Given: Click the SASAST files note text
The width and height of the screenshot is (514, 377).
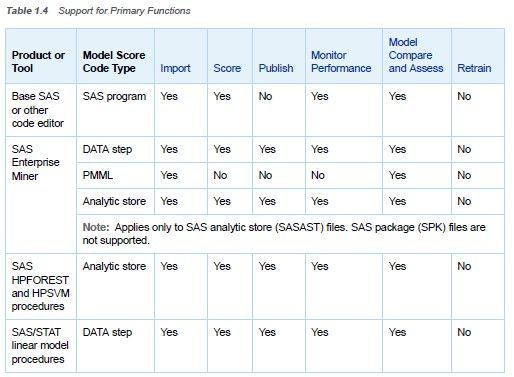Looking at the screenshot, I should coord(284,234).
